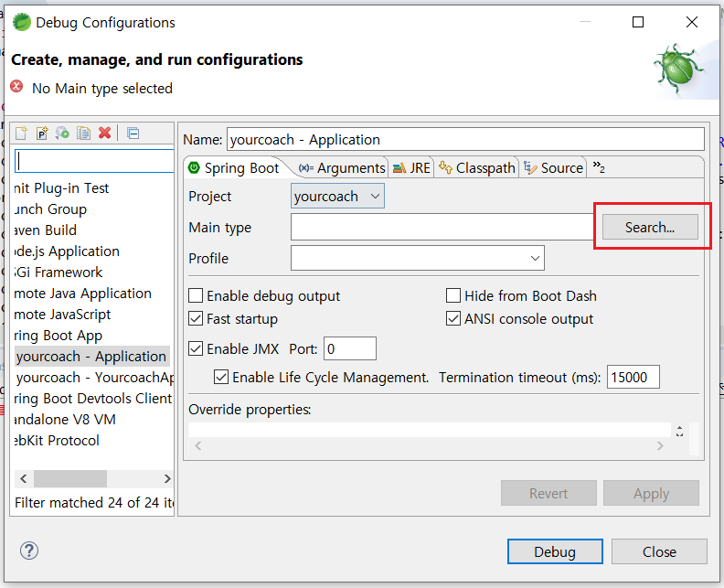Image resolution: width=724 pixels, height=588 pixels.
Task: Maximize the Debug Configurations dialog
Action: click(x=638, y=22)
